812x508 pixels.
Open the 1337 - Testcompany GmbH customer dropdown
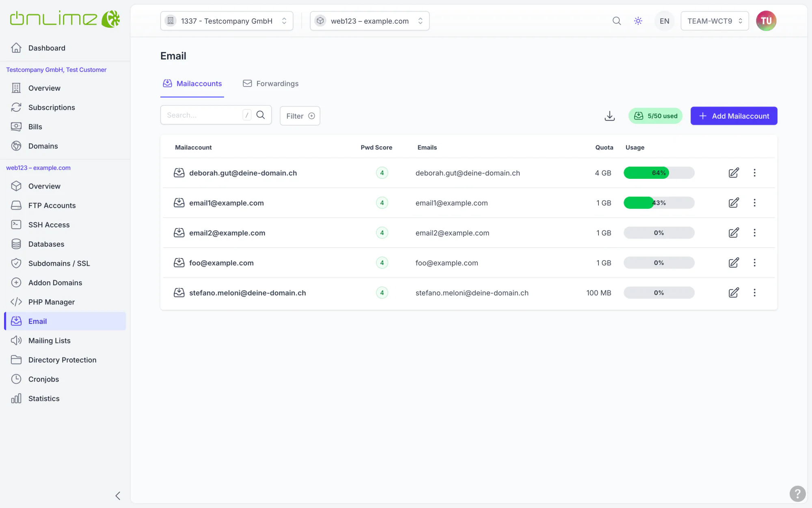coord(227,21)
